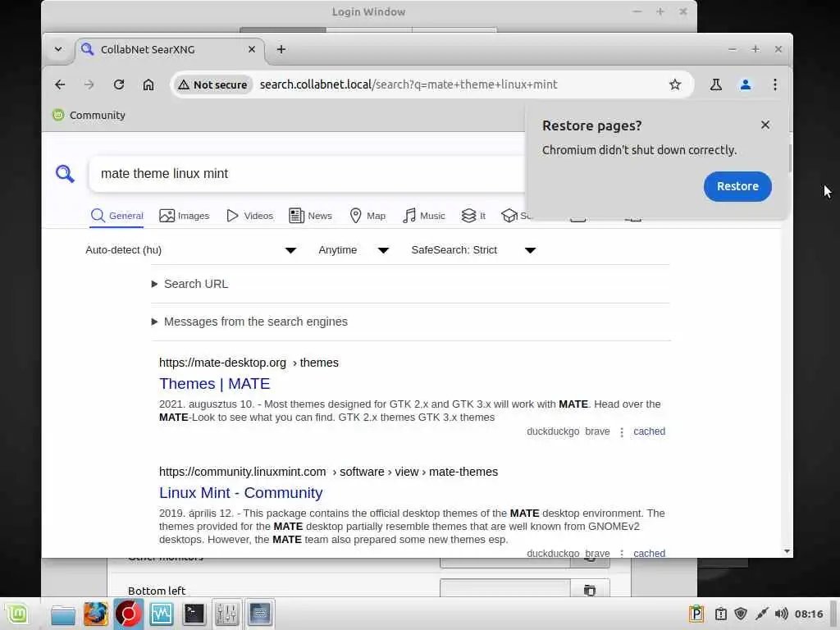Expand the Search URL section
Screen dimensions: 840x630
[x=190, y=284]
